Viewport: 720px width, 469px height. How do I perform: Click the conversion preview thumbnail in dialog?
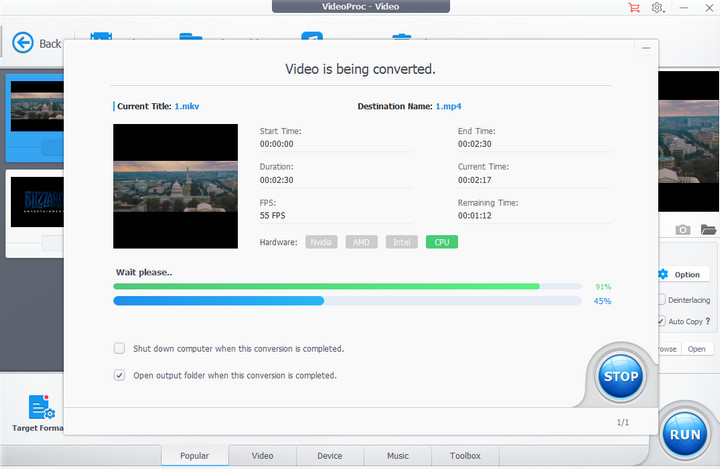coord(175,186)
